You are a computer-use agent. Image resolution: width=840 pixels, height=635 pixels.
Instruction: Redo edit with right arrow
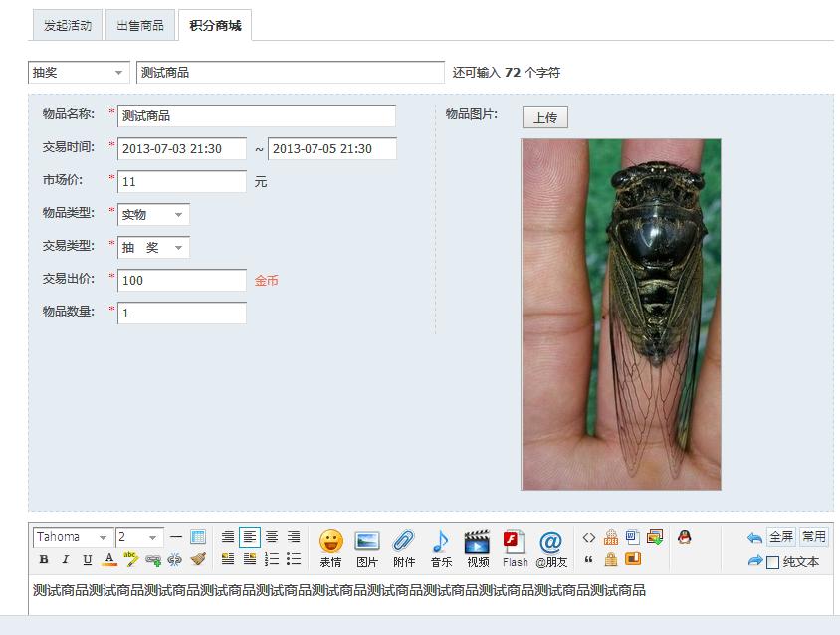(x=754, y=561)
